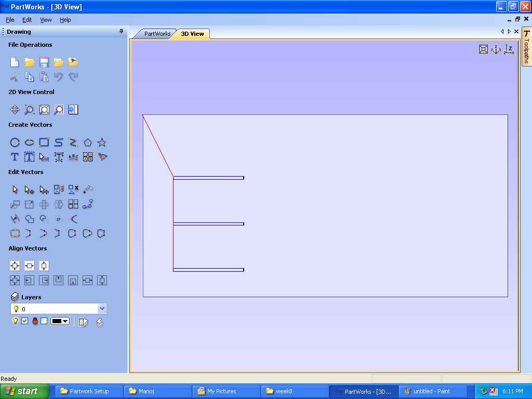
Task: Open the View menu
Action: (46, 20)
